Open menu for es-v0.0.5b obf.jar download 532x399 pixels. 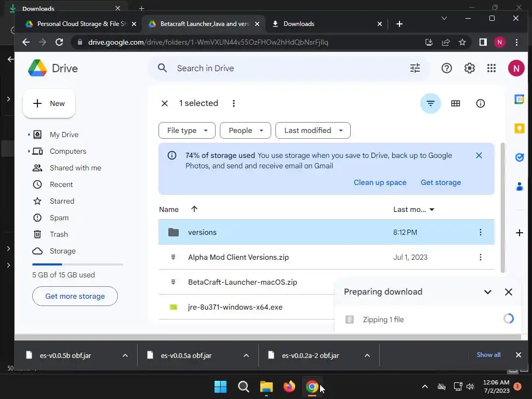click(x=125, y=355)
